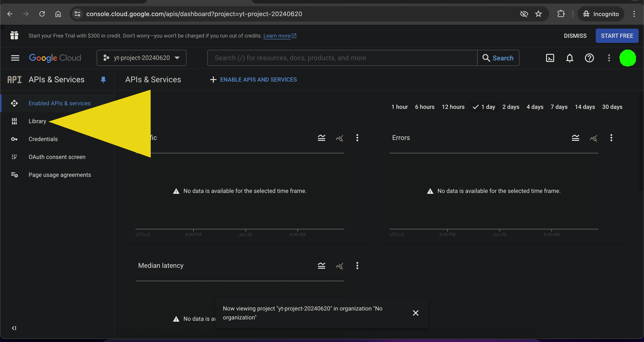Open the help question mark menu
Screen dimensions: 644x342
[x=589, y=58]
